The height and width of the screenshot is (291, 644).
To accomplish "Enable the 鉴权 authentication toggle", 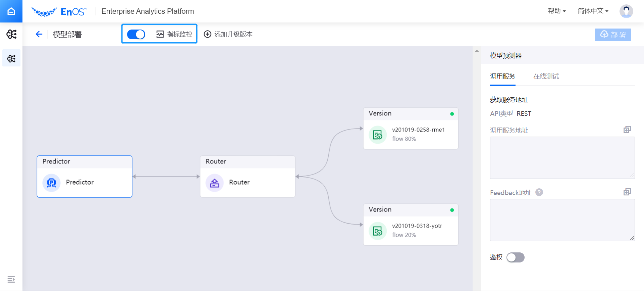I will (515, 257).
